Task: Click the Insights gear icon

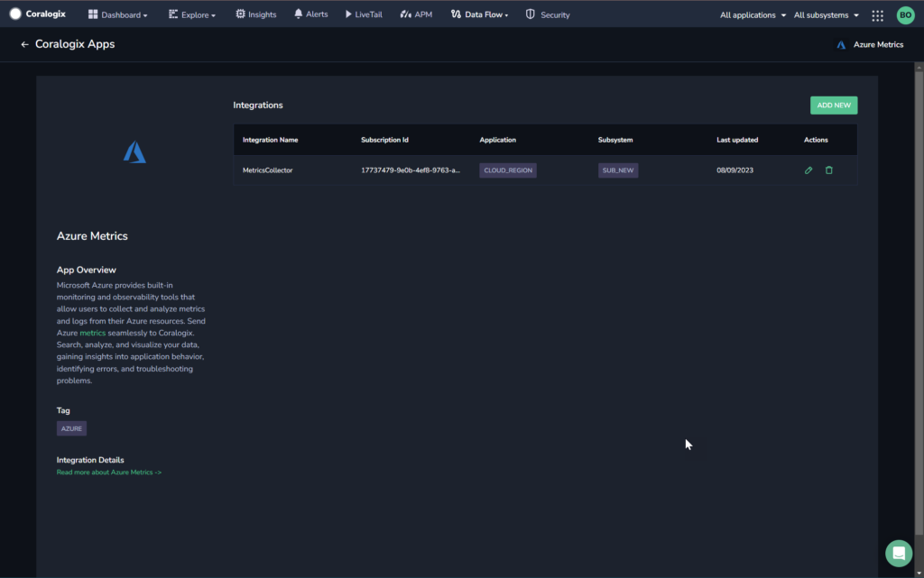Action: coord(240,14)
